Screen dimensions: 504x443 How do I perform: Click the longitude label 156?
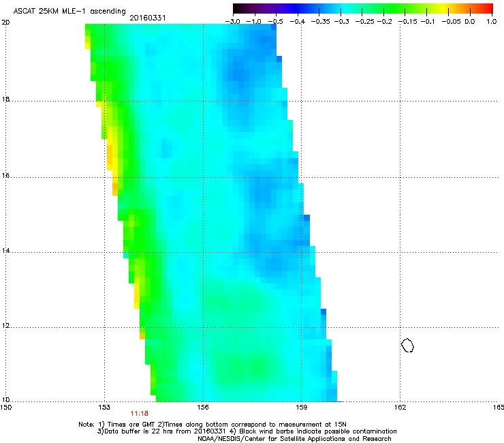(x=203, y=408)
